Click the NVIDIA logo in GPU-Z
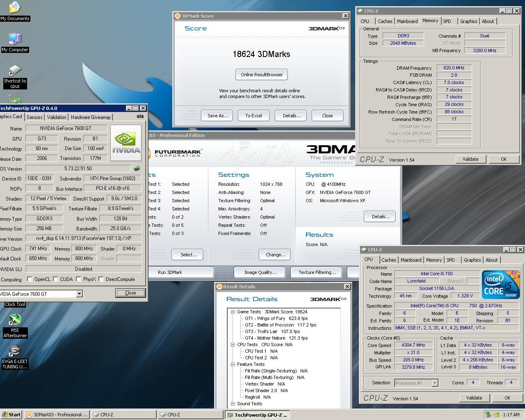 [x=126, y=142]
